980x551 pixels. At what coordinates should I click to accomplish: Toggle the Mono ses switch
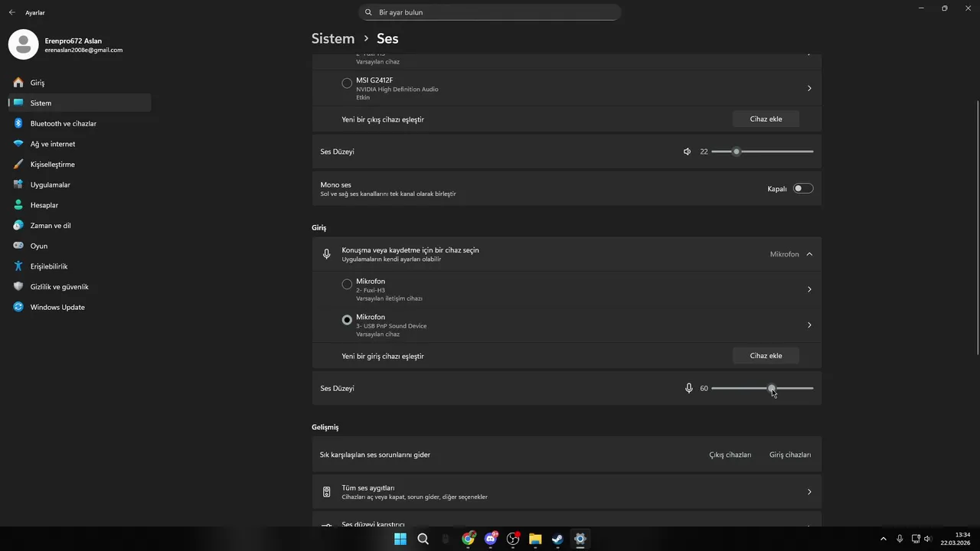coord(802,188)
